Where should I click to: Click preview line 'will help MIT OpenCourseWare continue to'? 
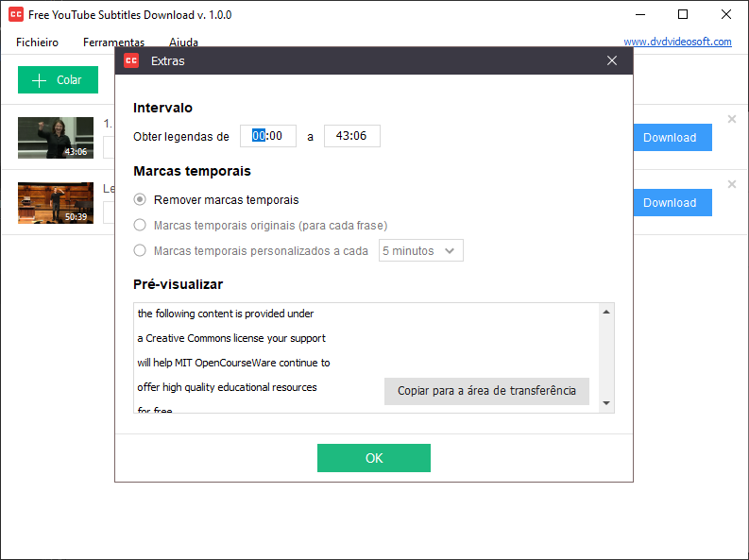click(x=233, y=363)
